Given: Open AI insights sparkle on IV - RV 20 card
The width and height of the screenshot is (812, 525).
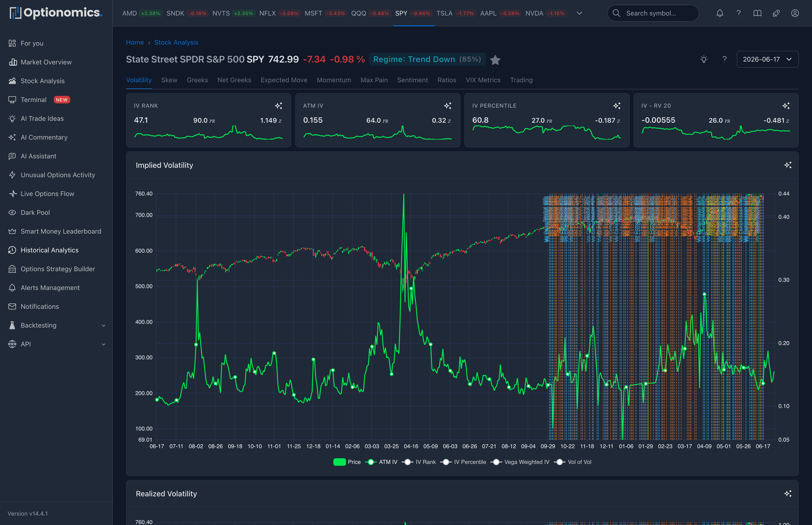Looking at the screenshot, I should 786,106.
